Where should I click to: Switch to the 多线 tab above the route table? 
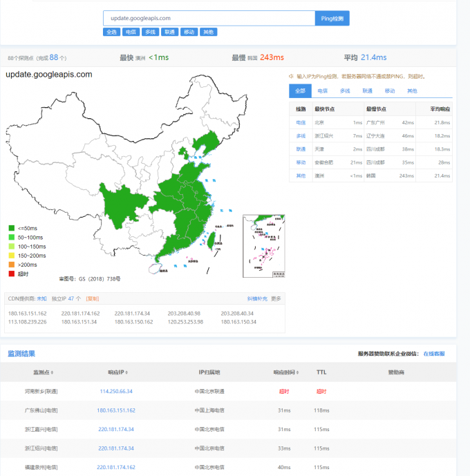pos(345,91)
